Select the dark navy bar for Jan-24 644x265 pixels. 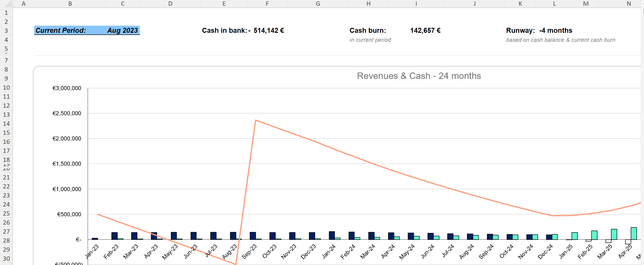pyautogui.click(x=332, y=235)
